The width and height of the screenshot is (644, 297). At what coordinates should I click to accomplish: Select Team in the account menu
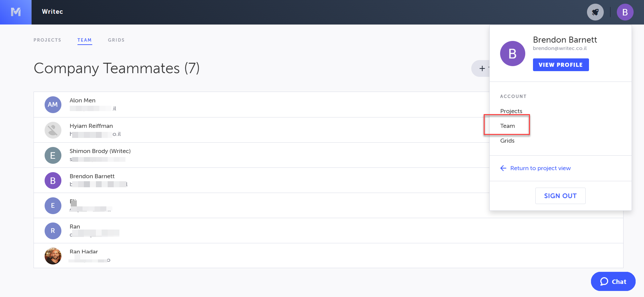(x=507, y=126)
